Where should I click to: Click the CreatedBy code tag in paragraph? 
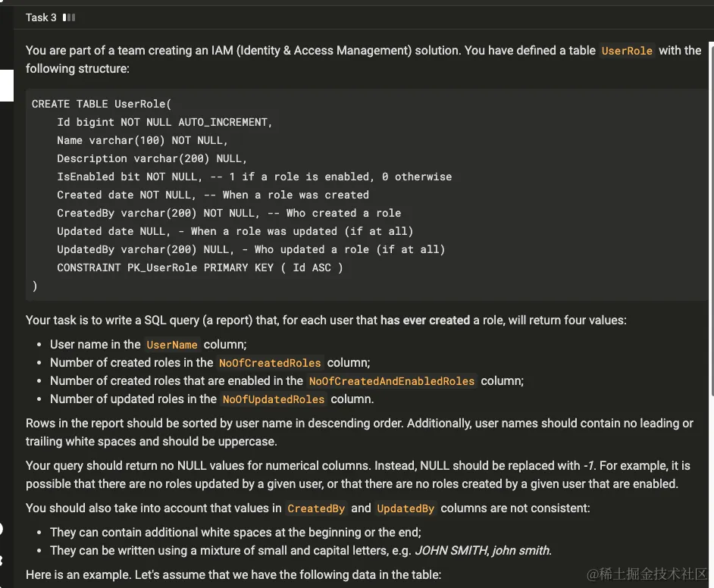(x=316, y=508)
